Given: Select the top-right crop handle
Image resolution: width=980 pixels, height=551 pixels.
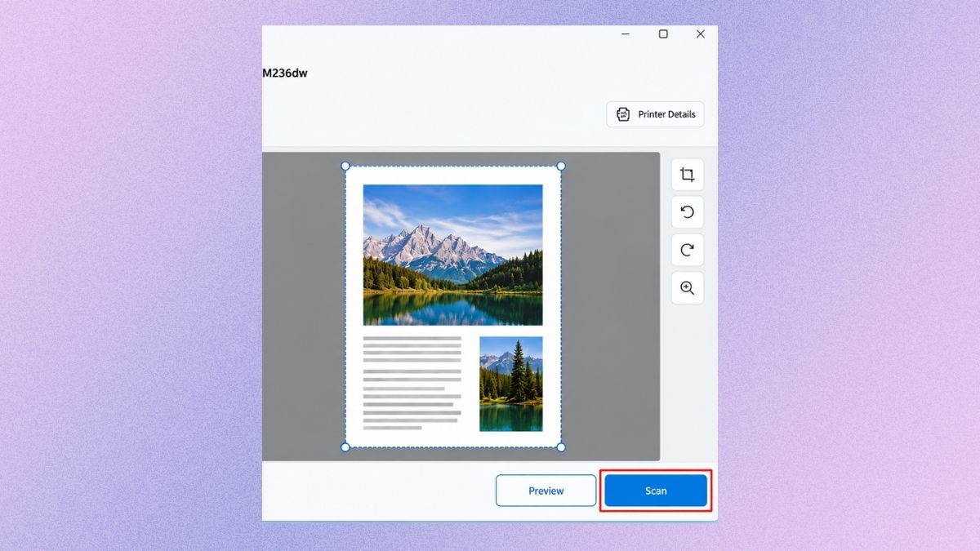Looking at the screenshot, I should tap(560, 166).
